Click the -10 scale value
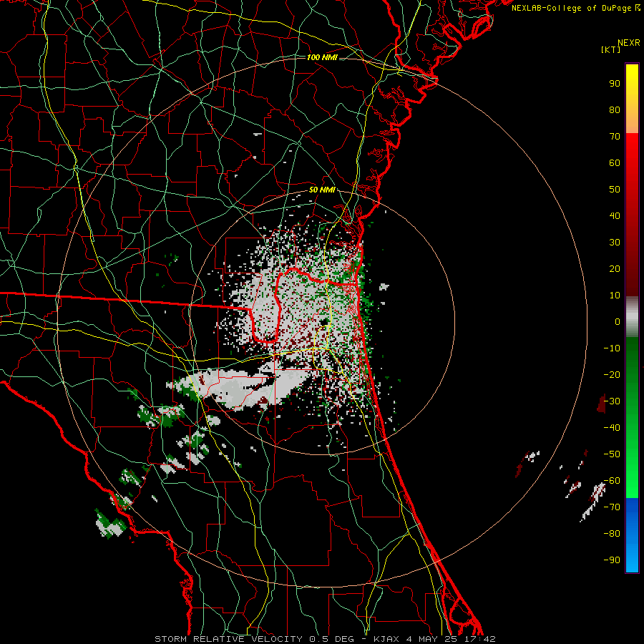 pyautogui.click(x=612, y=348)
